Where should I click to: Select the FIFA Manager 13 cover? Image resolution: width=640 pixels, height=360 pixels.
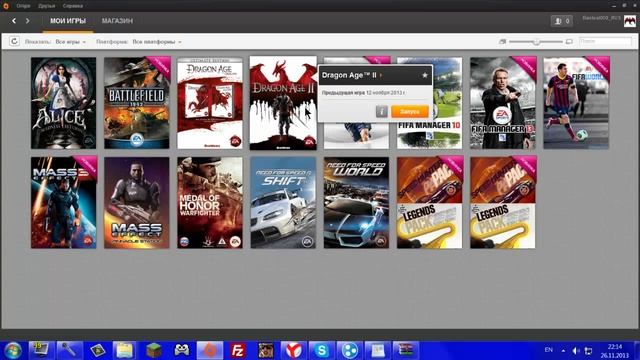502,103
